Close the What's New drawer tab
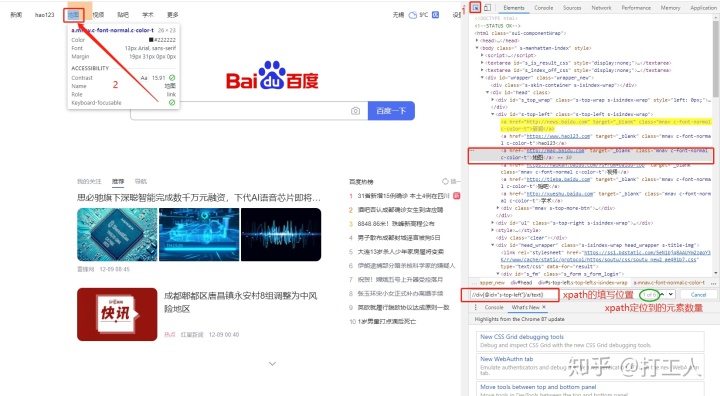The height and width of the screenshot is (396, 720). tap(544, 307)
